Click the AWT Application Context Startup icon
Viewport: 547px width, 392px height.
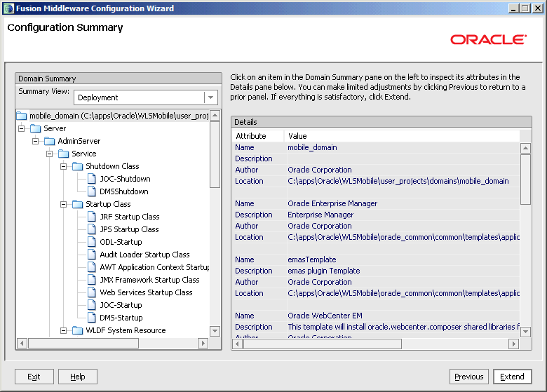[x=92, y=267]
